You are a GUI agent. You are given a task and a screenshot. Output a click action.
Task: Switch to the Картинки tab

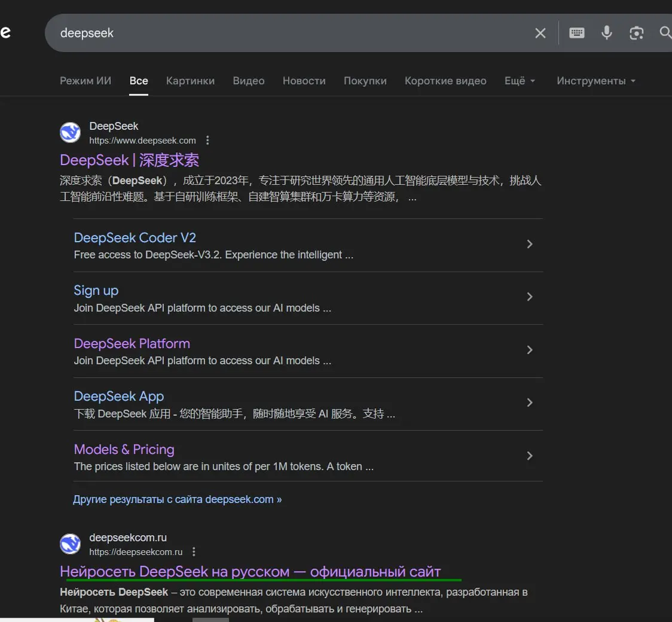pos(190,81)
